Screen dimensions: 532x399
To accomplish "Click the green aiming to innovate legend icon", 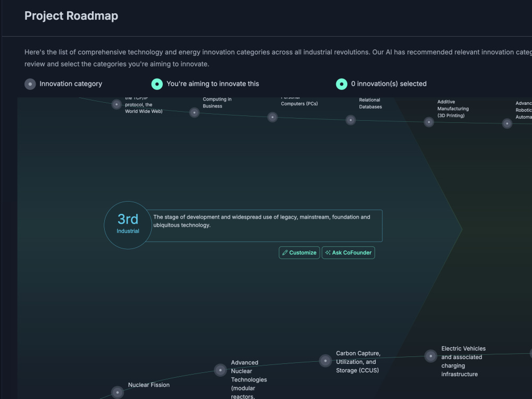I will pos(157,84).
